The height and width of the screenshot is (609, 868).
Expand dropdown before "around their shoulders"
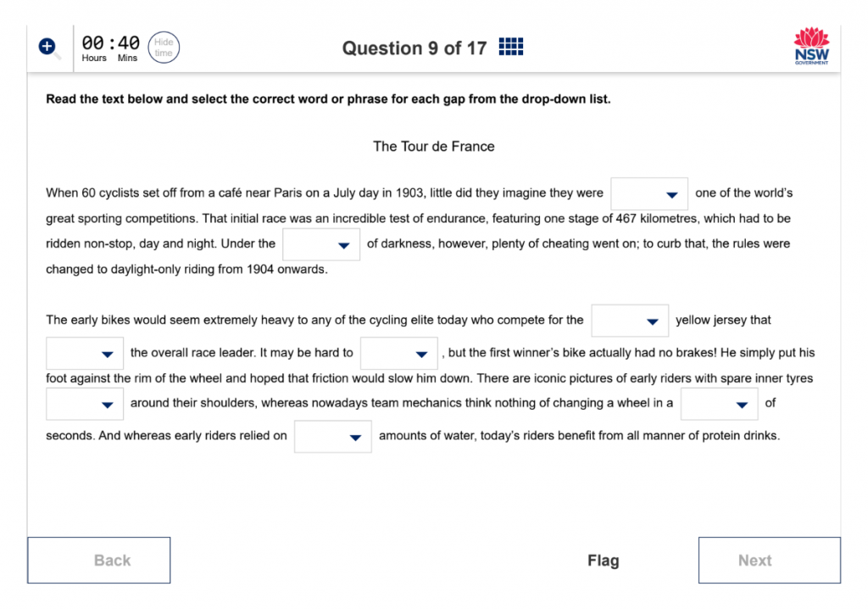tap(85, 404)
